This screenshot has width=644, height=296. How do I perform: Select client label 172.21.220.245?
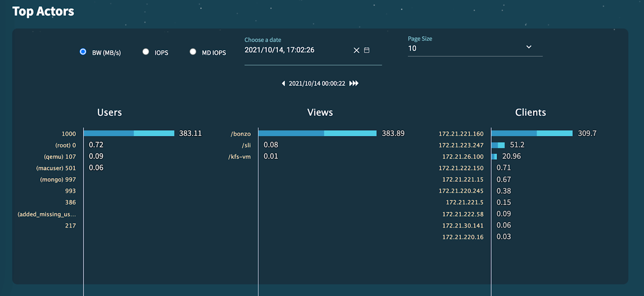(x=461, y=191)
